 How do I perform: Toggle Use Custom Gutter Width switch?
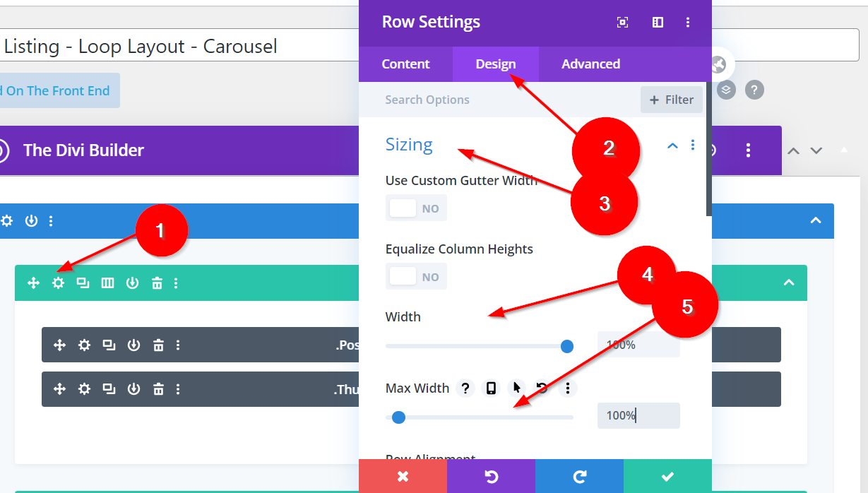416,208
